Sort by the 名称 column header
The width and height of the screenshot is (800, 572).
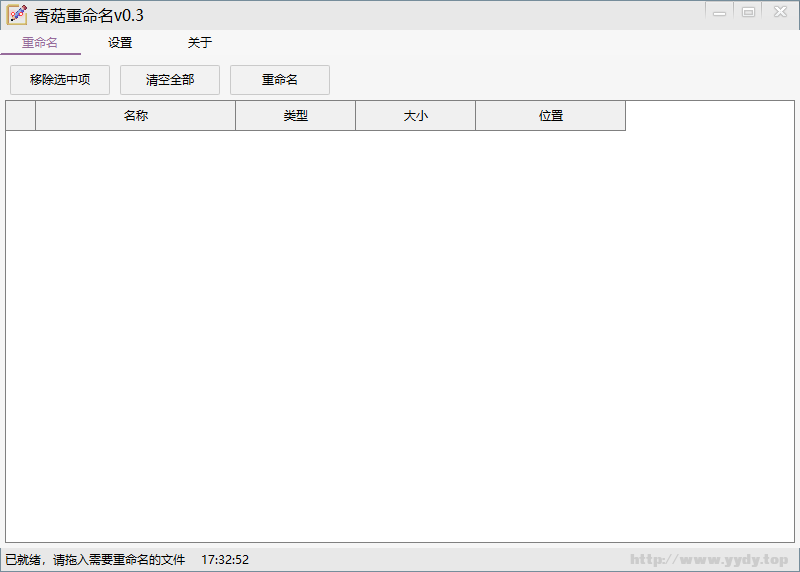coord(136,116)
